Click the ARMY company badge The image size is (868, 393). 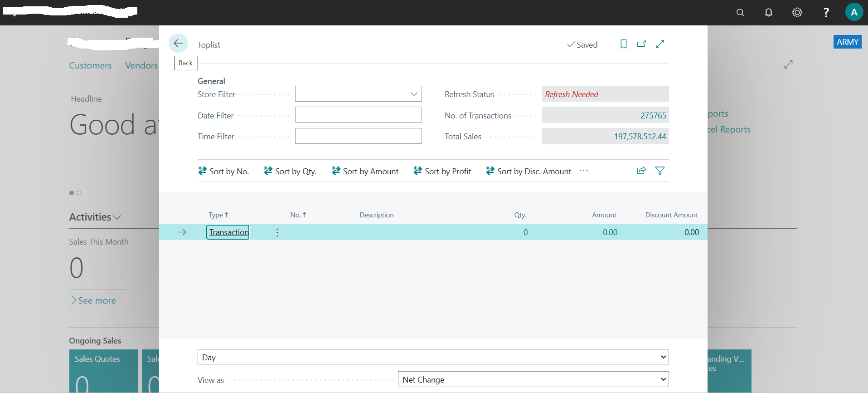(848, 42)
